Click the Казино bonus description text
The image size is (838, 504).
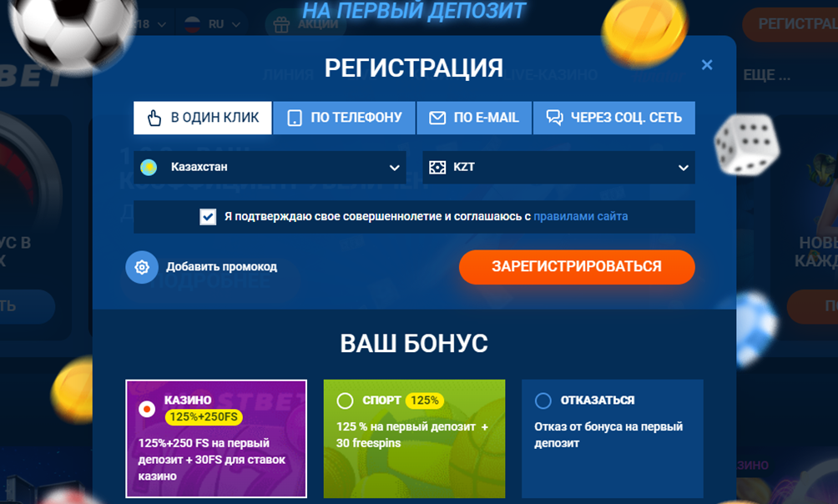212,459
